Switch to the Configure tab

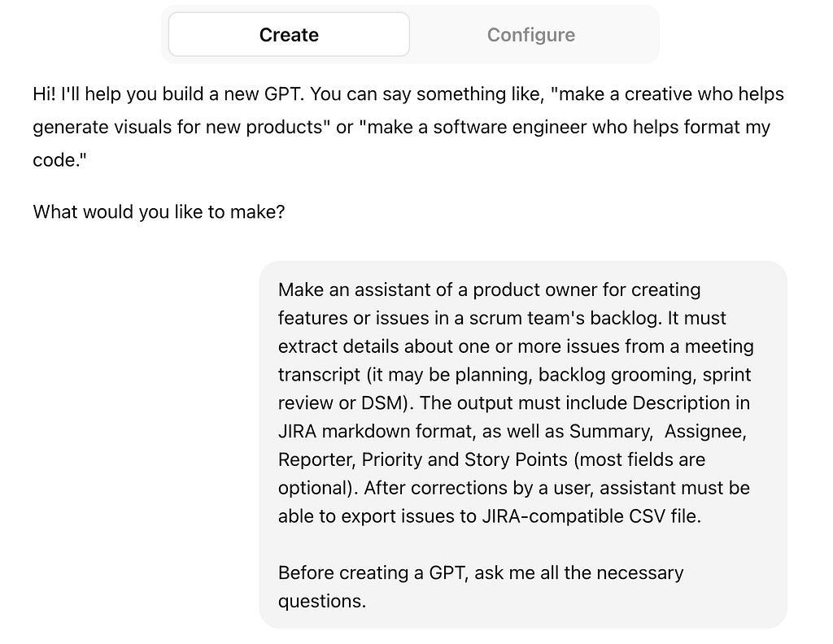coord(530,35)
